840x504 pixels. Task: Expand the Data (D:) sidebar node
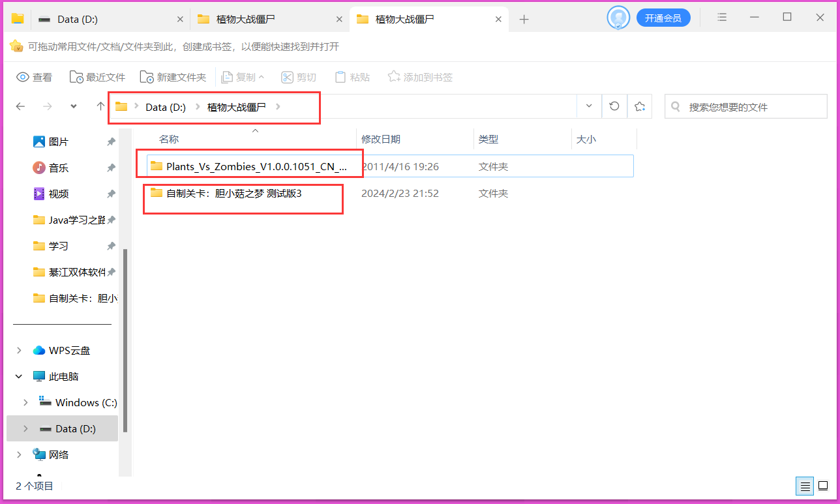(25, 428)
